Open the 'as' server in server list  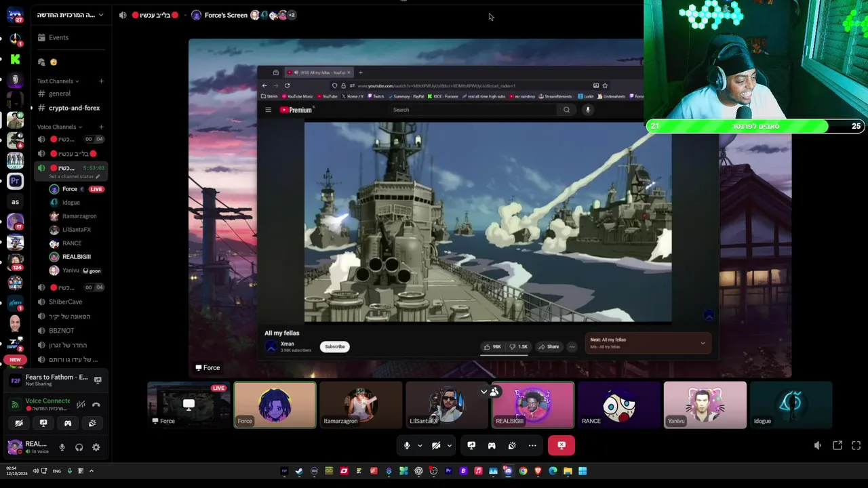pos(15,201)
